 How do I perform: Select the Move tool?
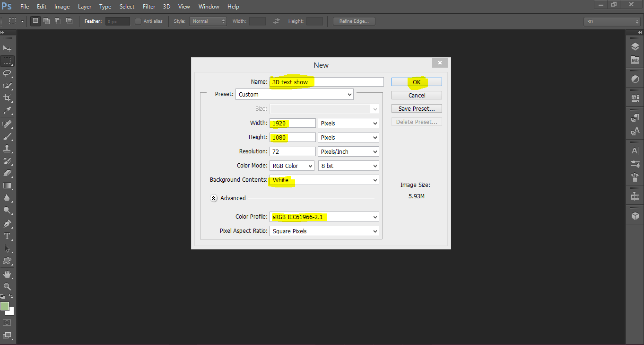click(7, 48)
